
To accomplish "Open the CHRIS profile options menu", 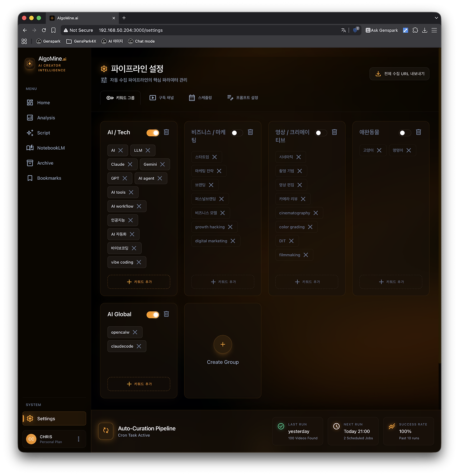I will point(79,439).
